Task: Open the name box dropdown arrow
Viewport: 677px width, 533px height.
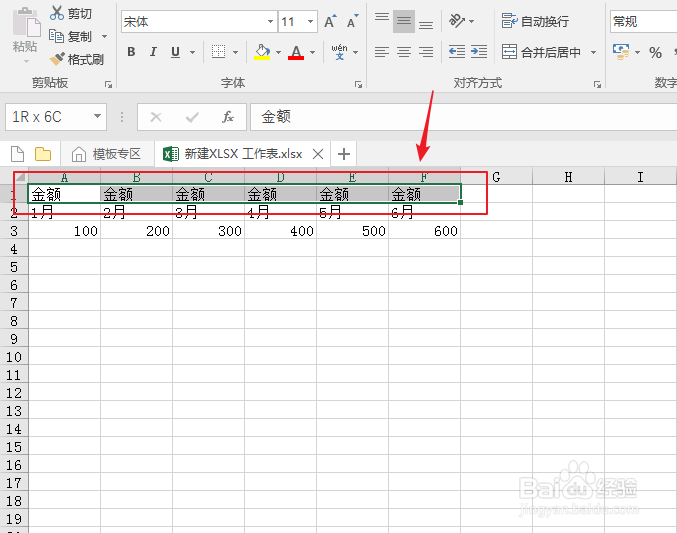Action: (x=98, y=116)
